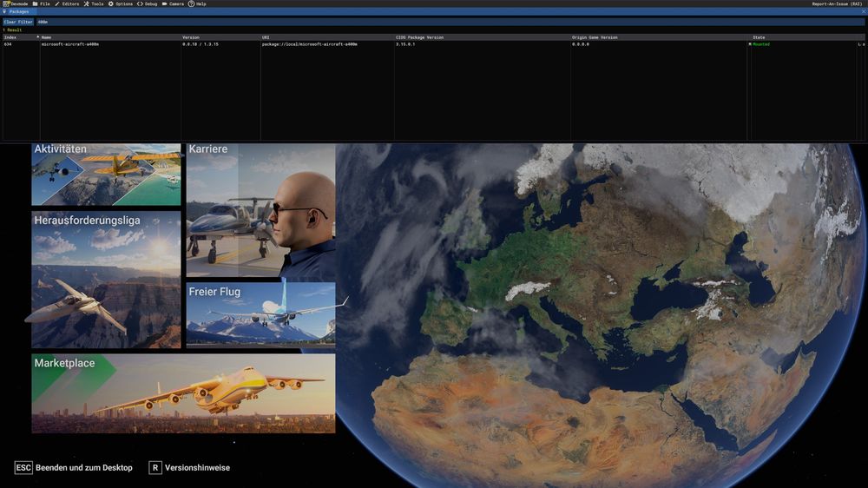Screen dimensions: 868x488
Task: Toggle the Mounted state indicator
Action: tap(750, 44)
